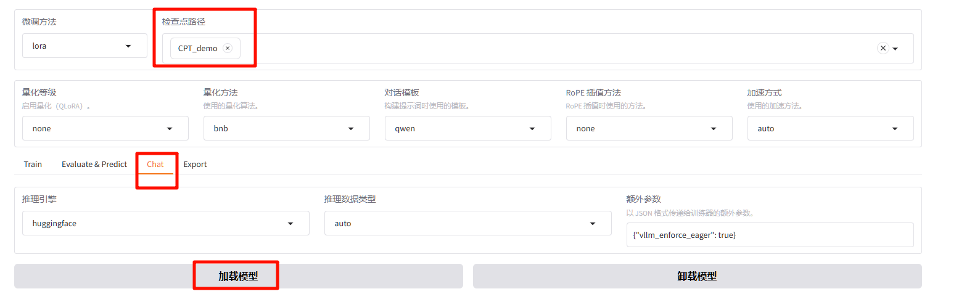Image resolution: width=980 pixels, height=294 pixels.
Task: Click the extra arguments JSON input field
Action: pos(769,235)
